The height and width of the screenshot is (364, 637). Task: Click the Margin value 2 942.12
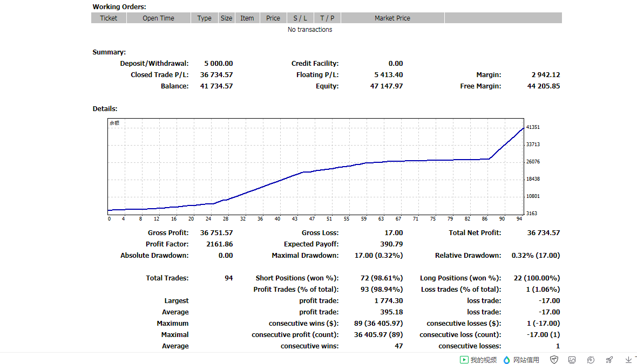tap(546, 75)
